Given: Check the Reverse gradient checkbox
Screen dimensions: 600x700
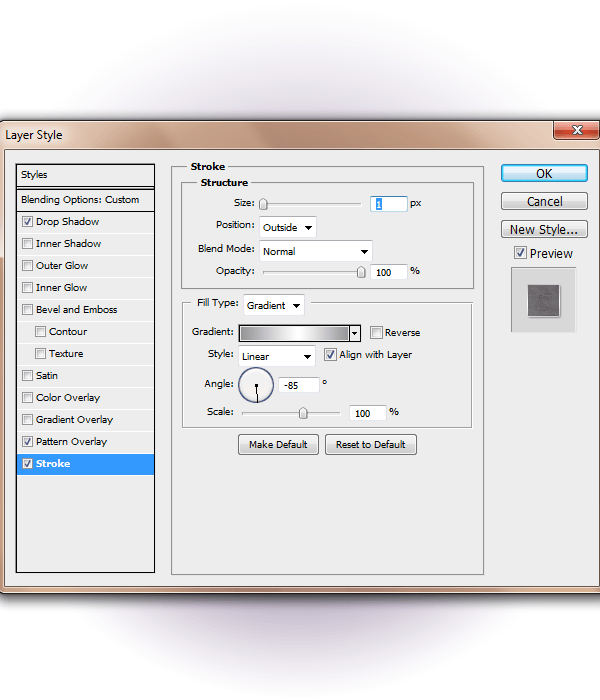Looking at the screenshot, I should pos(376,332).
